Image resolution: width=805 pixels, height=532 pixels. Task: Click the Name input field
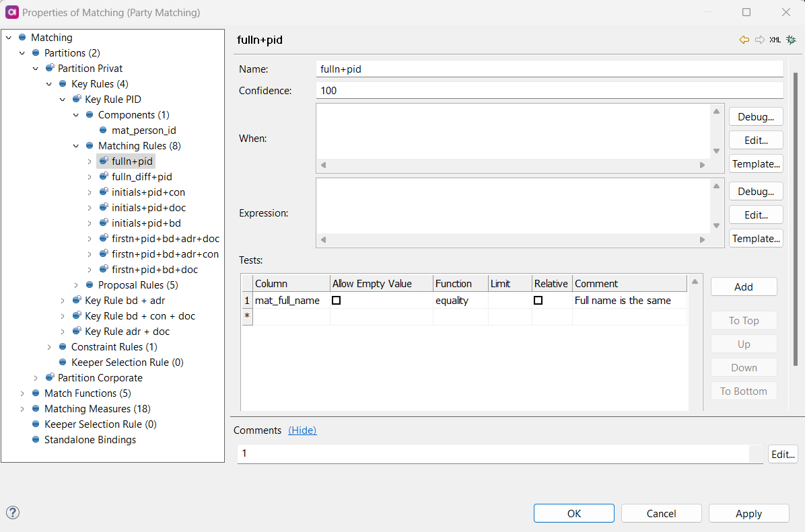(549, 69)
